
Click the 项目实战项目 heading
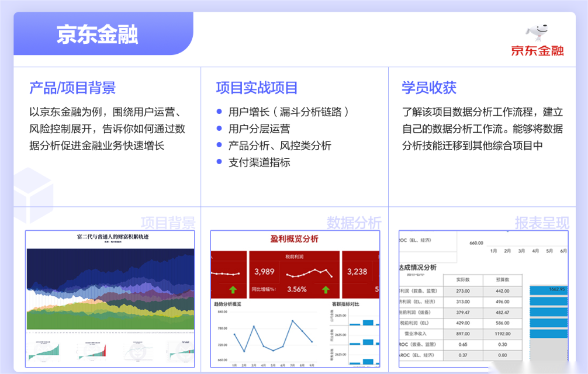point(257,88)
